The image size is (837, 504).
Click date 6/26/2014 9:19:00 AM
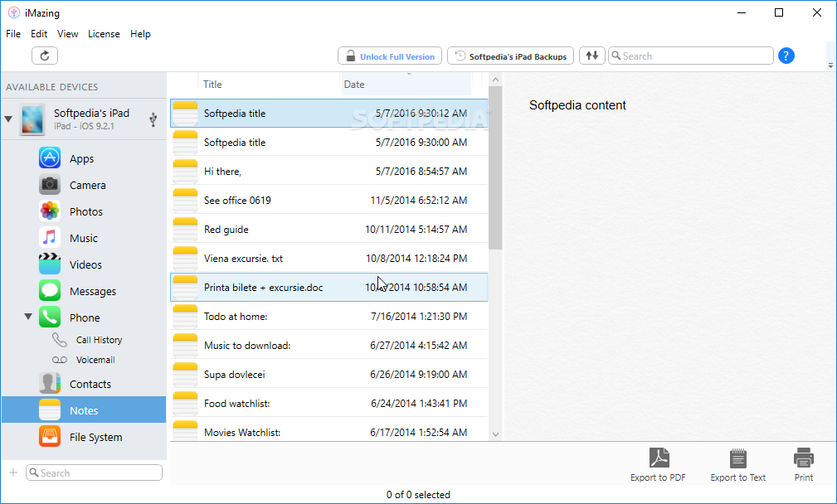(x=418, y=375)
